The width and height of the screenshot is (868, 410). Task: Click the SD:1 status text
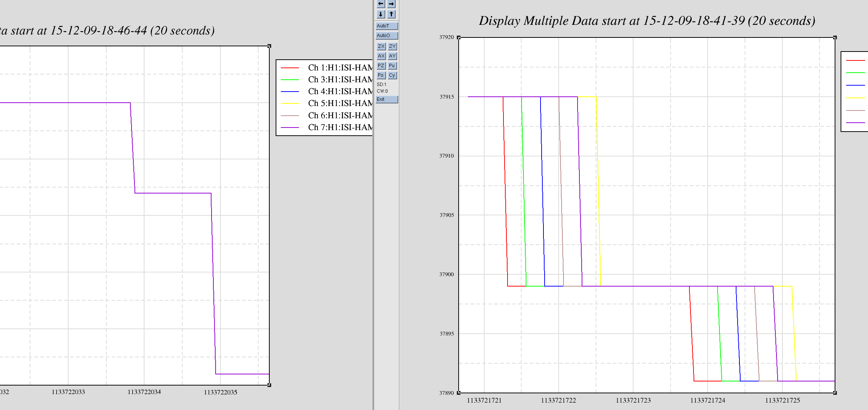point(382,85)
